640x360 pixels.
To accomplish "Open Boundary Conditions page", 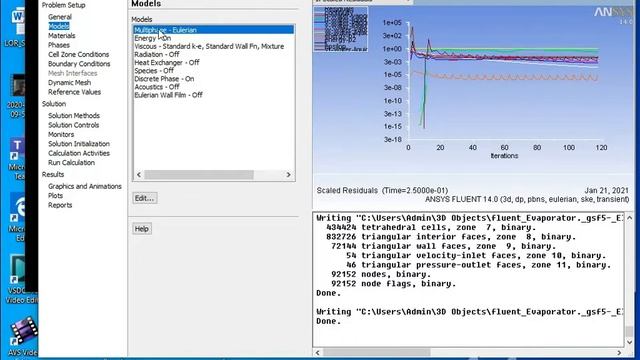I will [79, 64].
